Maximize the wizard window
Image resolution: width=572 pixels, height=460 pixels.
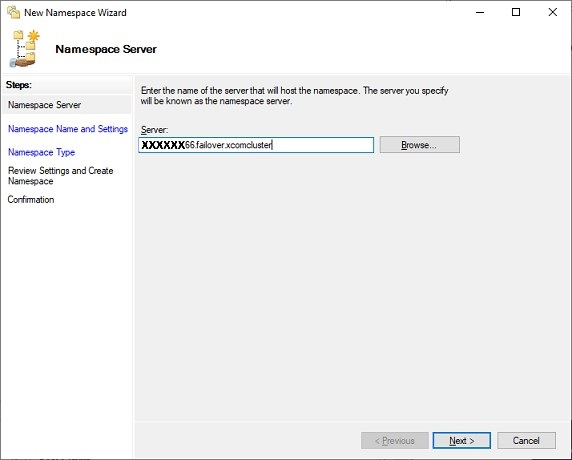point(516,12)
